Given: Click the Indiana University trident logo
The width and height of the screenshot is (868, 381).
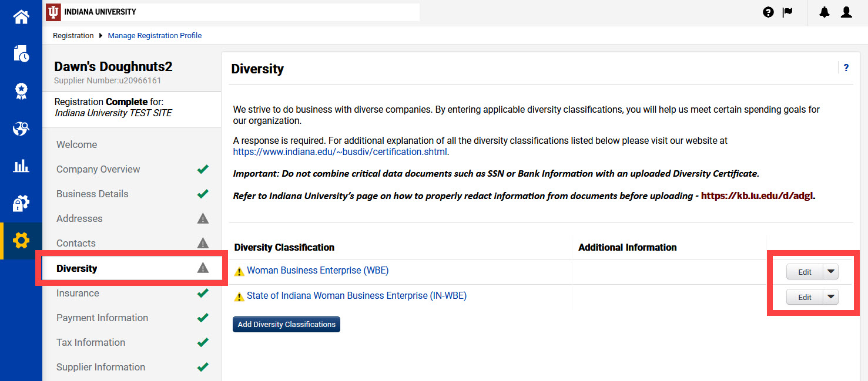Looking at the screenshot, I should (x=53, y=12).
